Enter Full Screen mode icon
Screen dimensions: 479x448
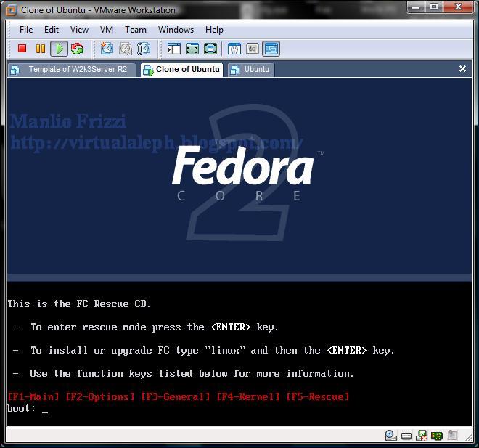(x=210, y=49)
